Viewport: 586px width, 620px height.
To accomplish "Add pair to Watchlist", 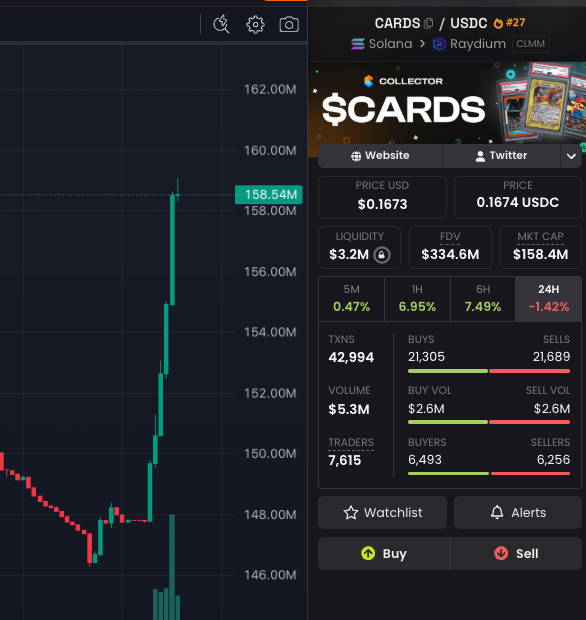I will pos(382,513).
